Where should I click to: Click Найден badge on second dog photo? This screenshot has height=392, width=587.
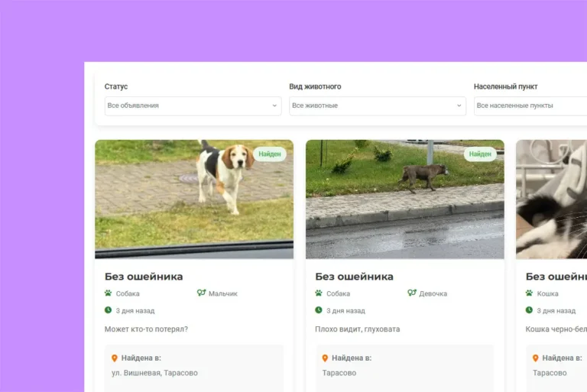point(480,154)
